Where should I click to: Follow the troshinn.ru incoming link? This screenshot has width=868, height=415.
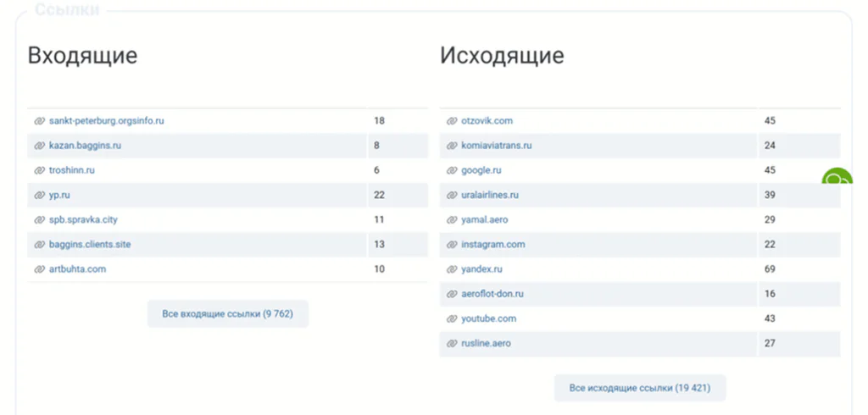pyautogui.click(x=71, y=170)
